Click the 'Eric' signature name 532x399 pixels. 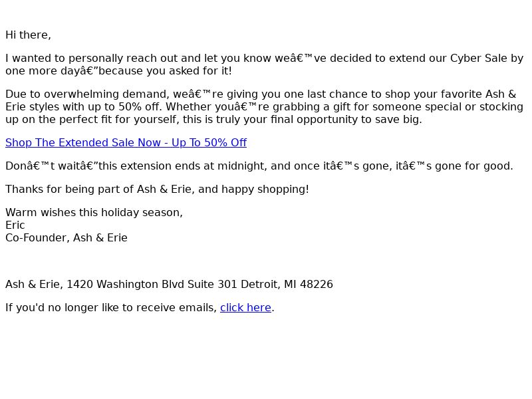click(x=15, y=225)
